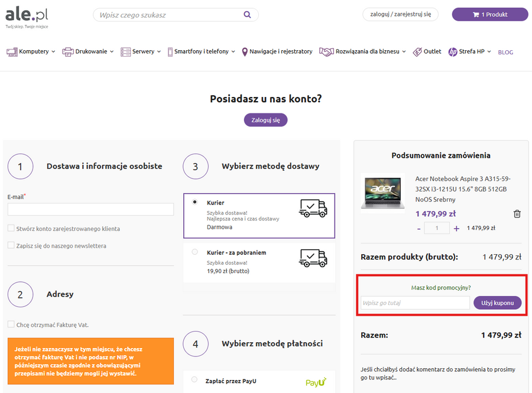Click the 'Użyj kuponu' button

click(497, 303)
